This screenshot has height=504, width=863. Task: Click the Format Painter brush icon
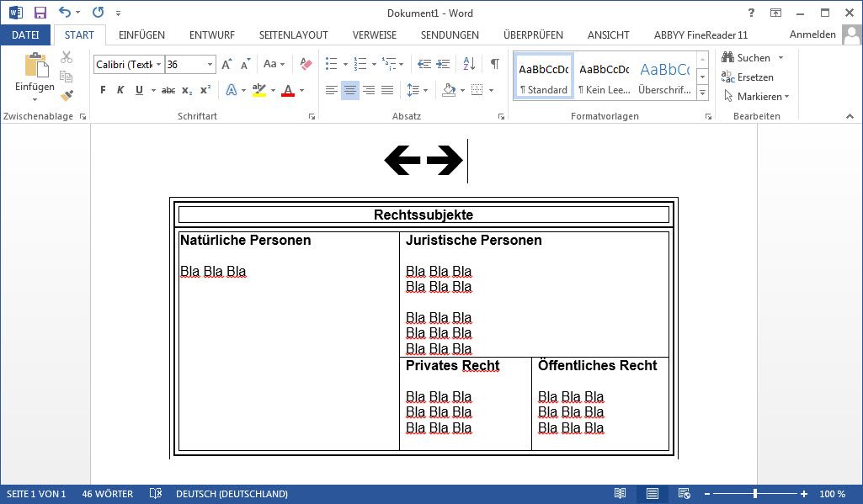coord(67,96)
